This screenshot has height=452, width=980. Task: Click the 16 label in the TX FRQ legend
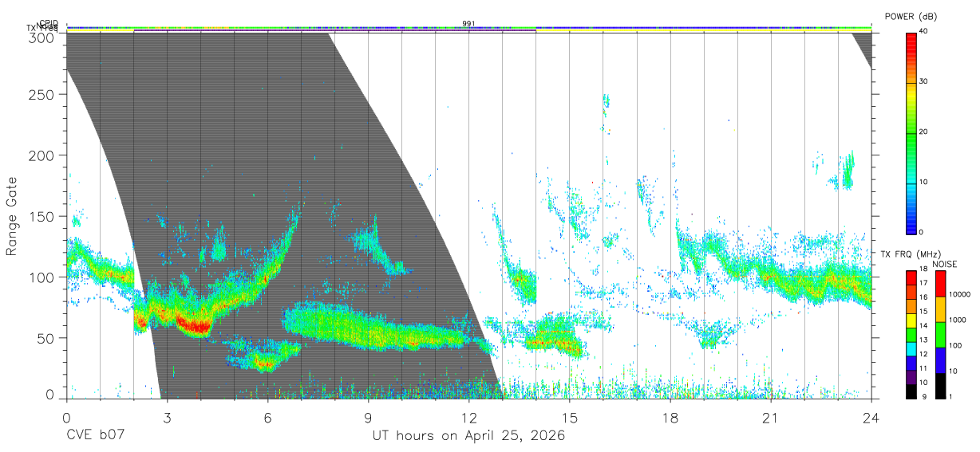pyautogui.click(x=923, y=297)
